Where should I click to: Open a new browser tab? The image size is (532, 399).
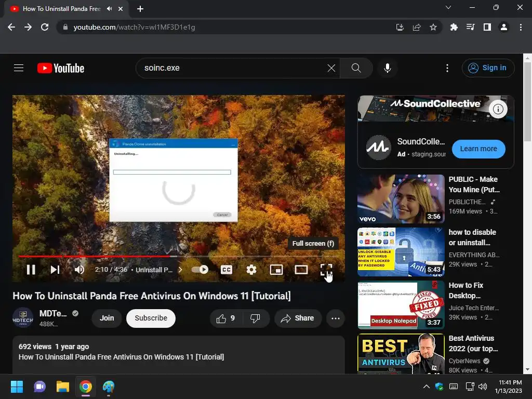(140, 9)
